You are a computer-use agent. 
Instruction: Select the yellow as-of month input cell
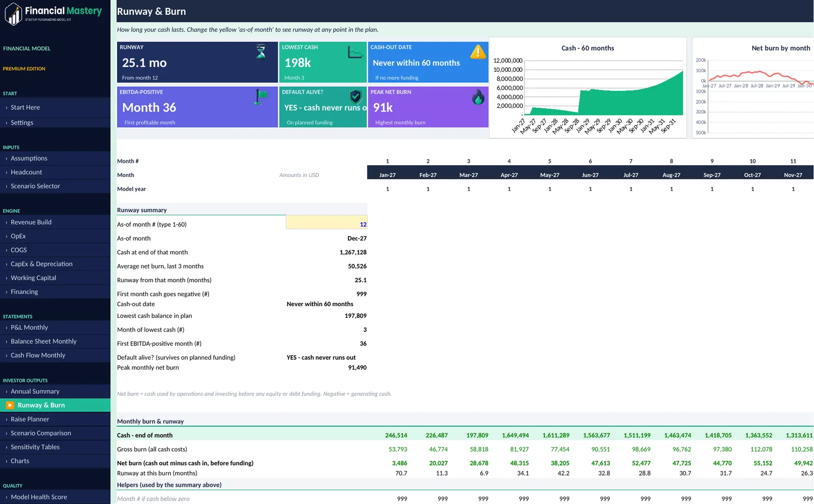(327, 222)
